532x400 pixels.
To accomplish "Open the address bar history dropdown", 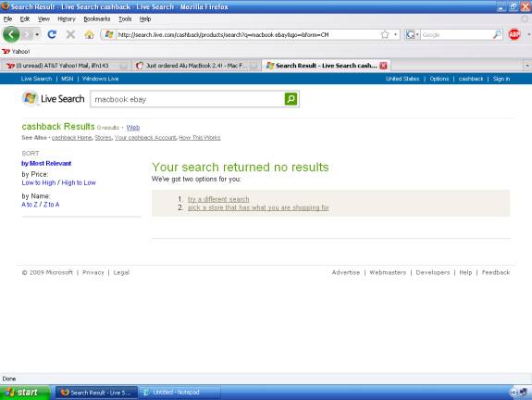I will [x=395, y=34].
